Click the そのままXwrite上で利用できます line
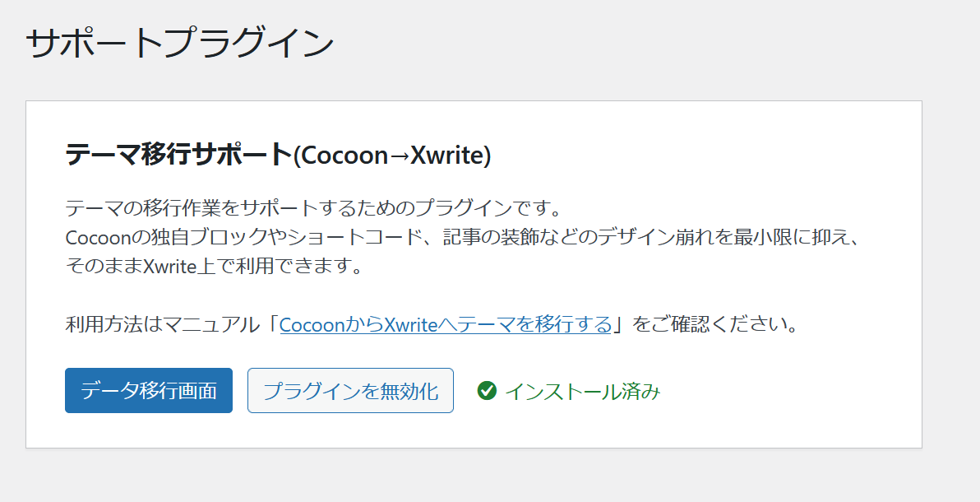980x502 pixels. (214, 267)
